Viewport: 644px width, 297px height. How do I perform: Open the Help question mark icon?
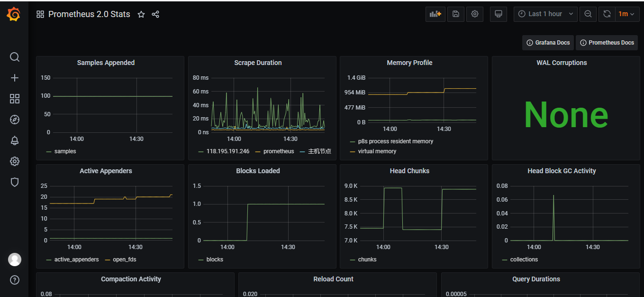click(15, 280)
